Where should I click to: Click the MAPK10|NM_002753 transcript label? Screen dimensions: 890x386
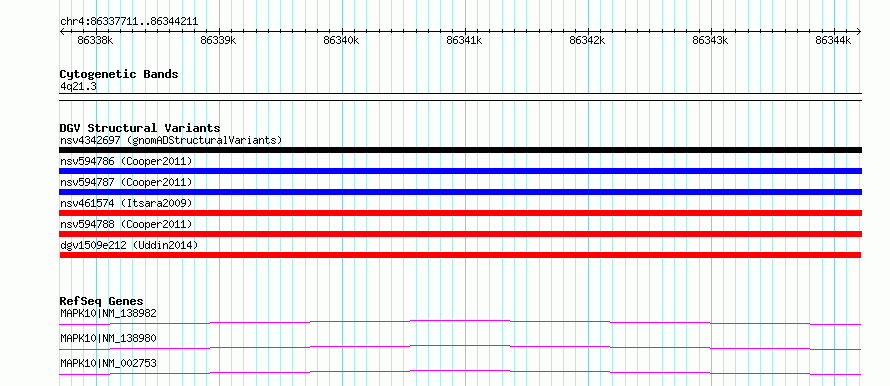point(108,363)
